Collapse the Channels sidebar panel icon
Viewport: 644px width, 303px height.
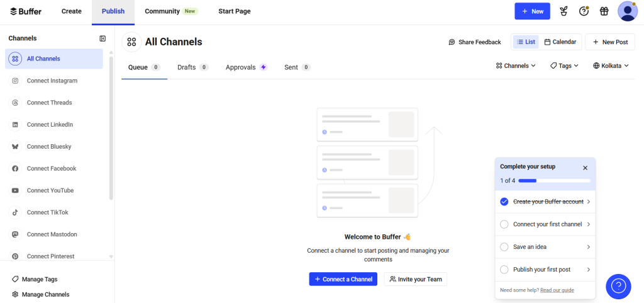(x=103, y=38)
